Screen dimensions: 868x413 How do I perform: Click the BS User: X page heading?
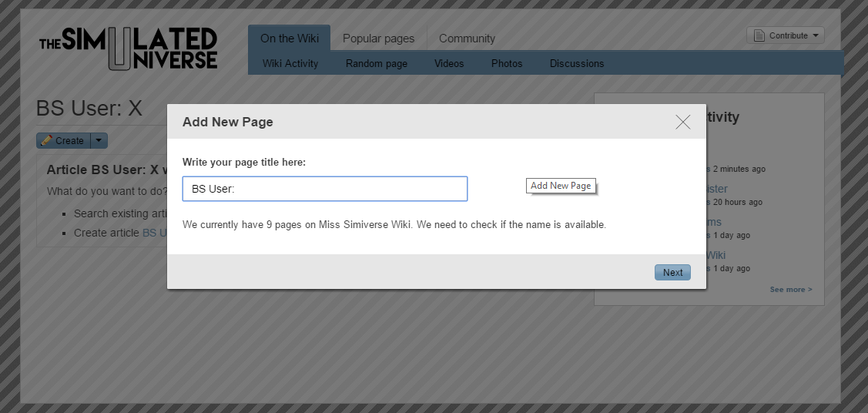coord(89,109)
